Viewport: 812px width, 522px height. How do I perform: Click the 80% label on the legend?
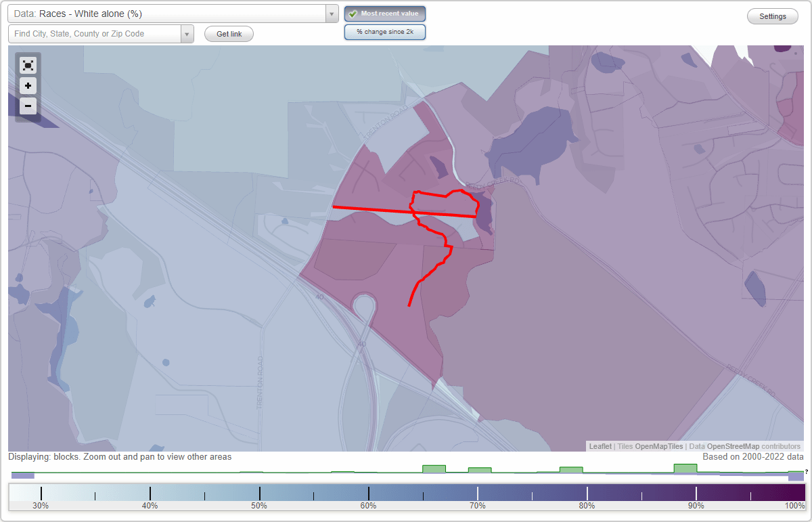(x=587, y=506)
